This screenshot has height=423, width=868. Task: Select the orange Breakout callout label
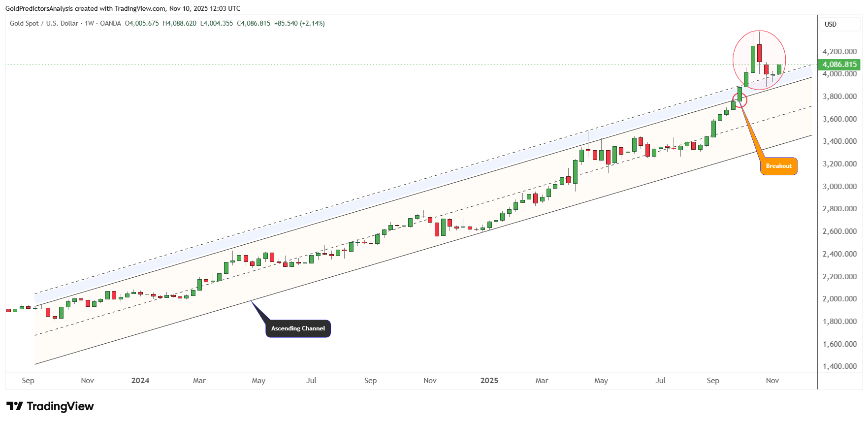pyautogui.click(x=778, y=166)
